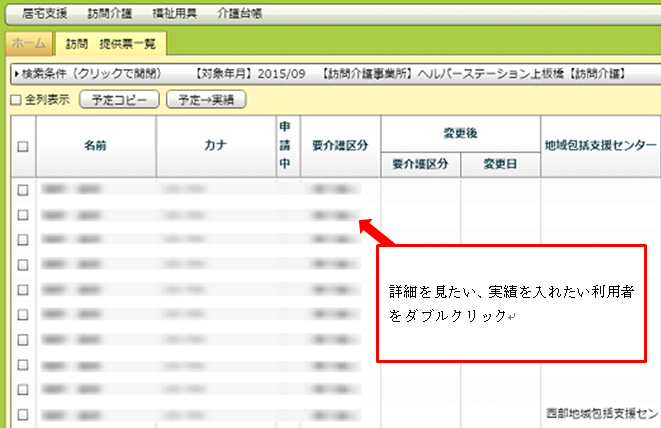Click the 申請中 column header
Image resolution: width=661 pixels, height=428 pixels.
(x=285, y=146)
